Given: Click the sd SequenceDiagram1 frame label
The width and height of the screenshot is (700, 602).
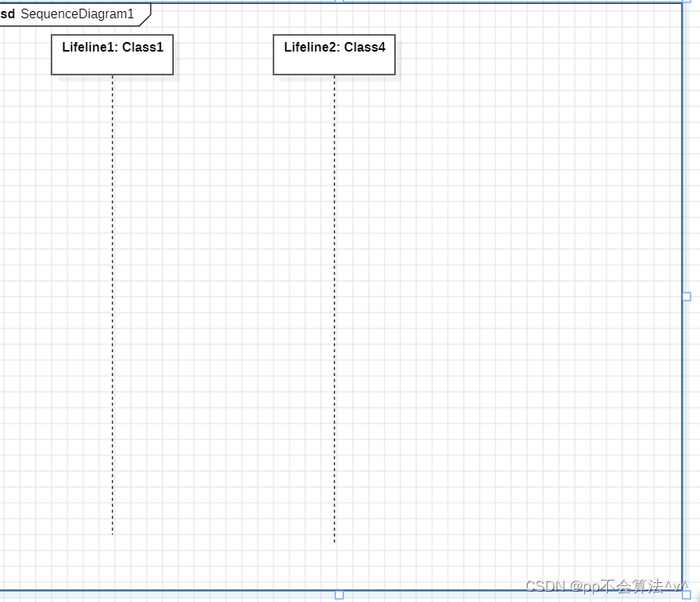Looking at the screenshot, I should [74, 14].
